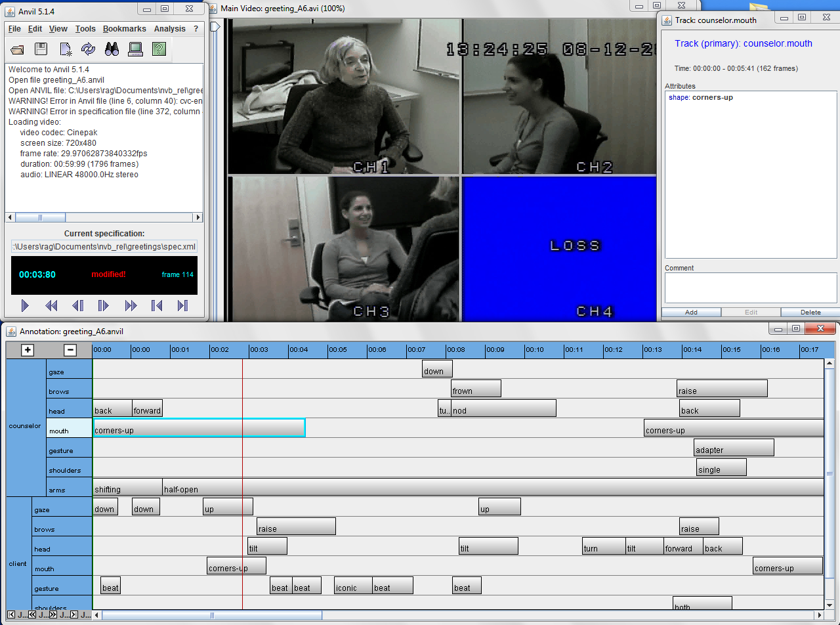
Task: Click the Add button in track panel
Action: coord(691,312)
